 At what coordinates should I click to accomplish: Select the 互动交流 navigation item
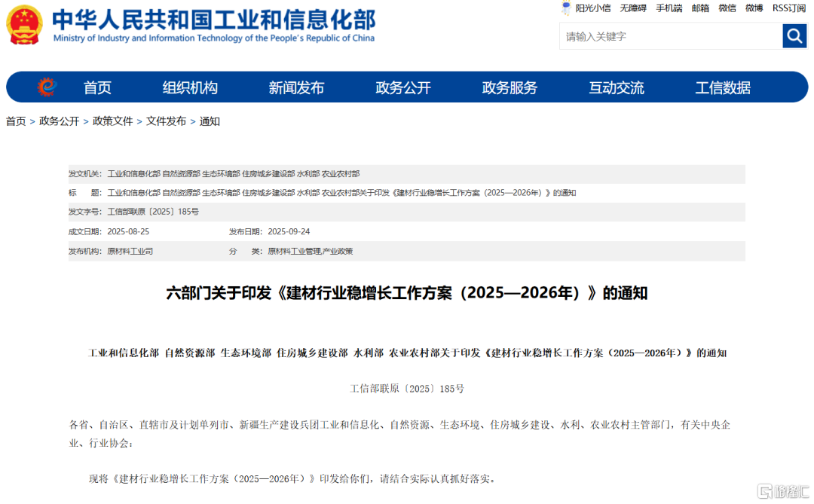click(x=617, y=87)
